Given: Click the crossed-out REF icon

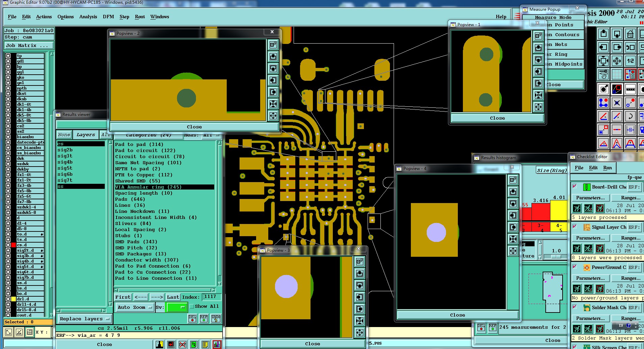Looking at the screenshot, I should (x=182, y=344).
